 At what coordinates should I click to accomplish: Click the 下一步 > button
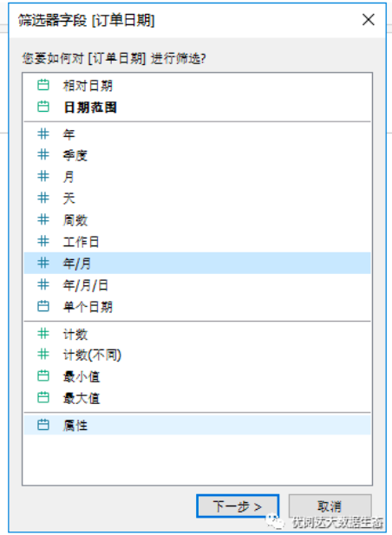click(238, 506)
